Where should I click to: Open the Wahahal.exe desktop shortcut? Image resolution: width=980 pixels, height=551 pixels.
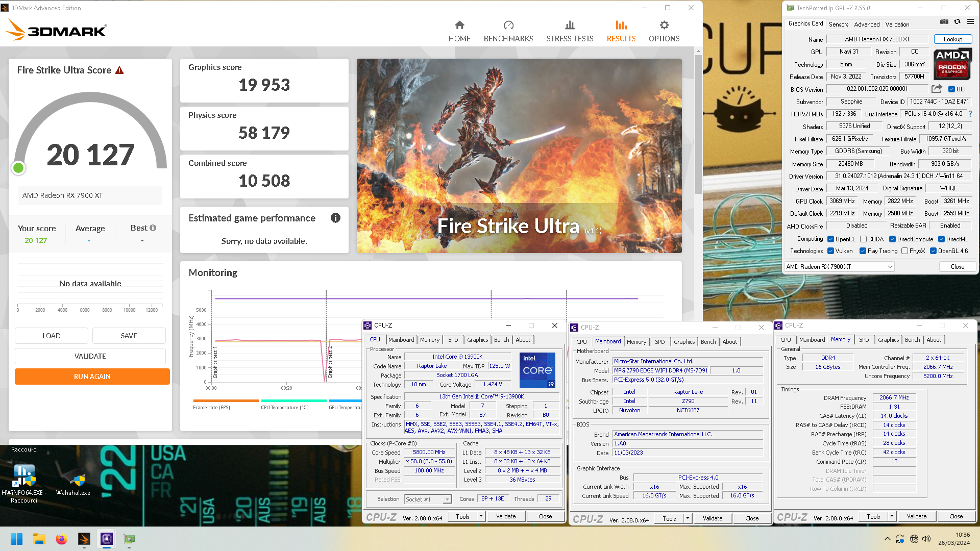(73, 484)
